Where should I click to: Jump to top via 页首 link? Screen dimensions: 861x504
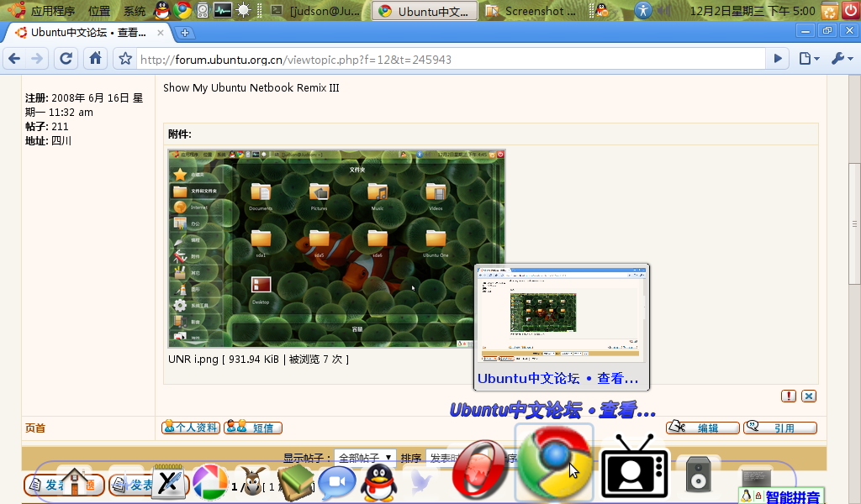click(35, 428)
